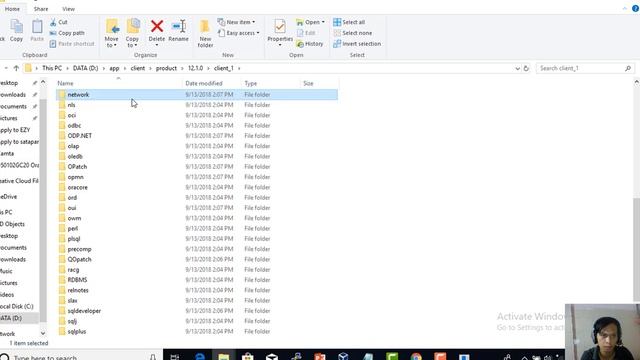Open File Explorer from the taskbar
Screen dimensions: 640x360
[223, 357]
